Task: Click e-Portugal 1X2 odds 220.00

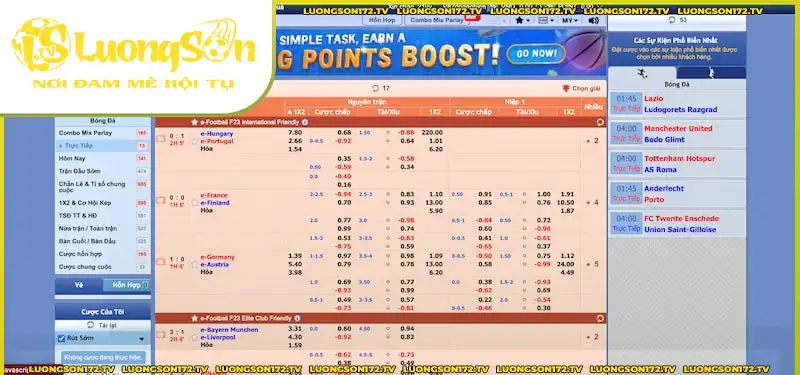Action: click(432, 133)
